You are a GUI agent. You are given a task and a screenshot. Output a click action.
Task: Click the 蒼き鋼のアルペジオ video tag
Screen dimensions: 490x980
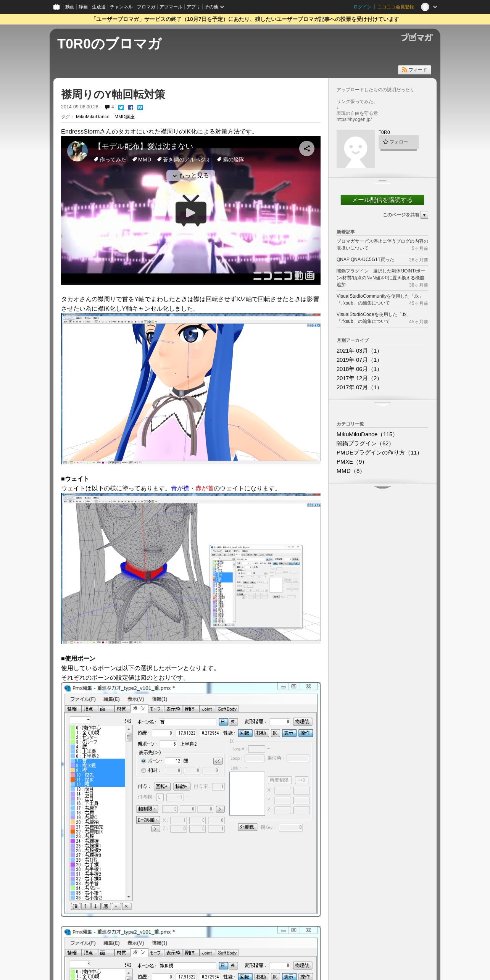[x=184, y=160]
